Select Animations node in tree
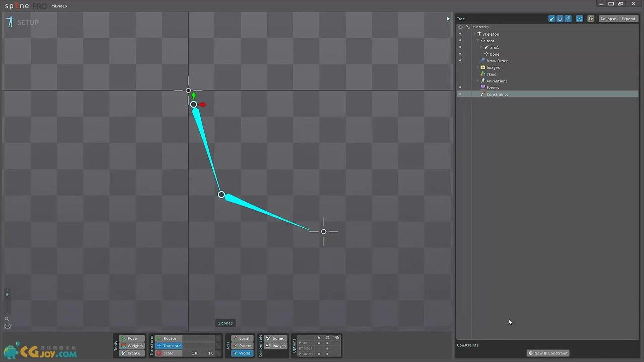The width and height of the screenshot is (644, 362). click(497, 81)
